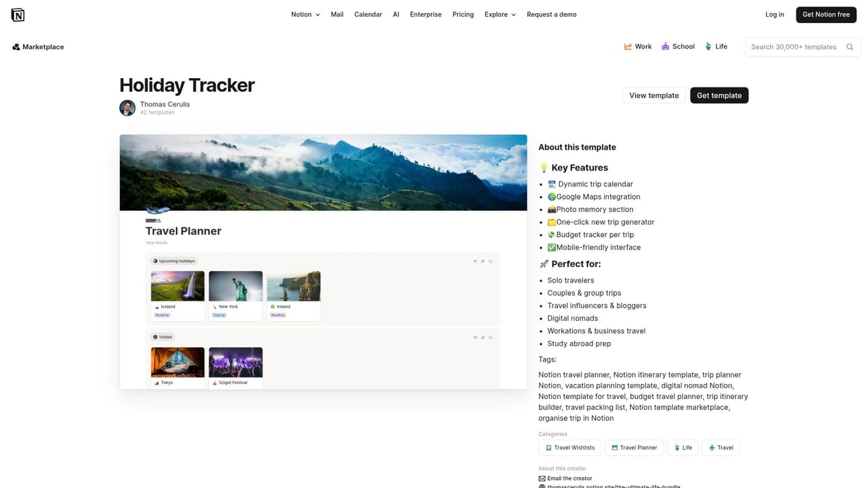Open the Explore dropdown menu
The height and width of the screenshot is (488, 868).
point(499,14)
